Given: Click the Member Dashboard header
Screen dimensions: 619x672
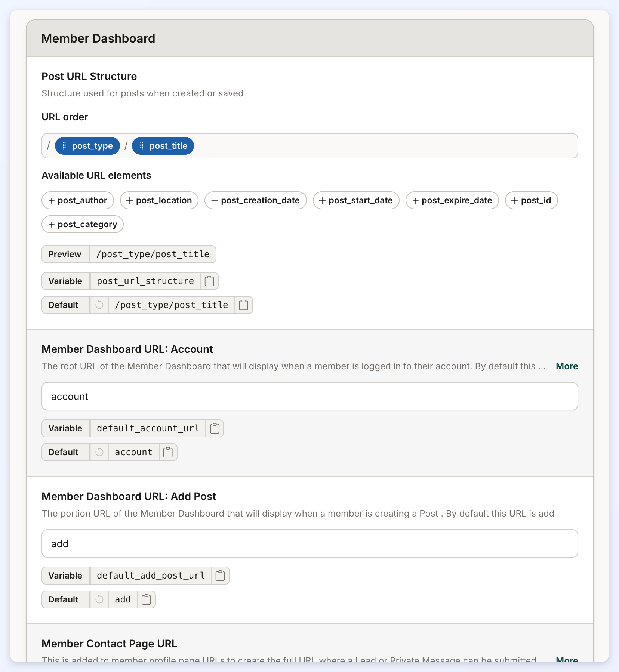Looking at the screenshot, I should tap(98, 38).
